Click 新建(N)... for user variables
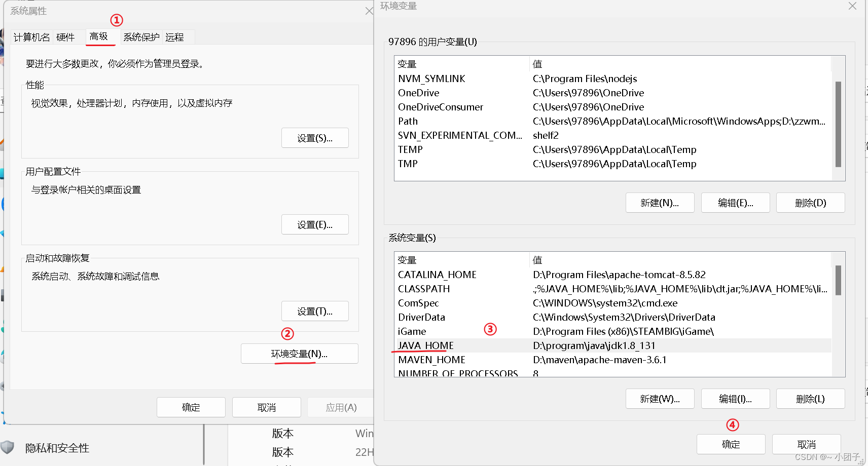The image size is (868, 466). point(660,203)
